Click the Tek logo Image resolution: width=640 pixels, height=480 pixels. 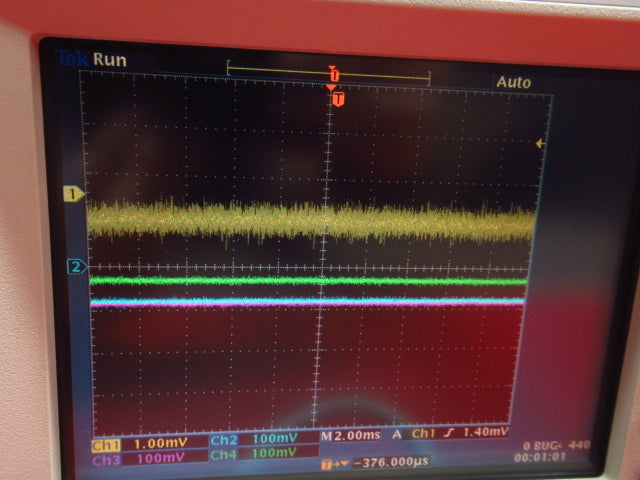[x=72, y=58]
